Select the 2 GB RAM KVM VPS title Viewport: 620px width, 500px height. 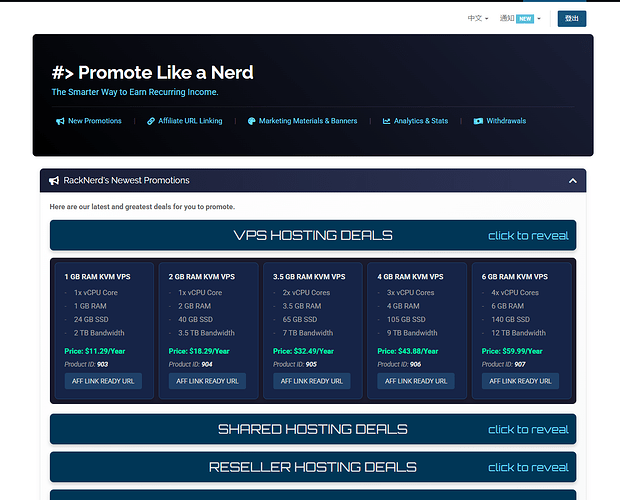(202, 277)
